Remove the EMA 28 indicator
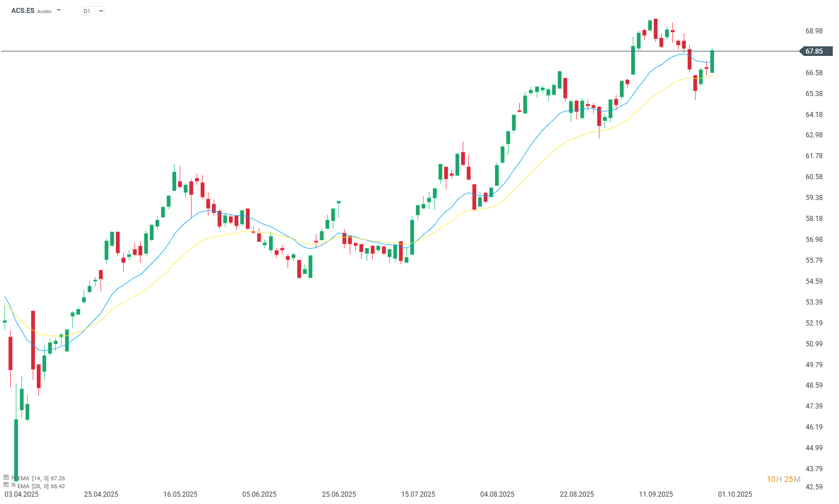Image resolution: width=839 pixels, height=504 pixels. [x=14, y=485]
